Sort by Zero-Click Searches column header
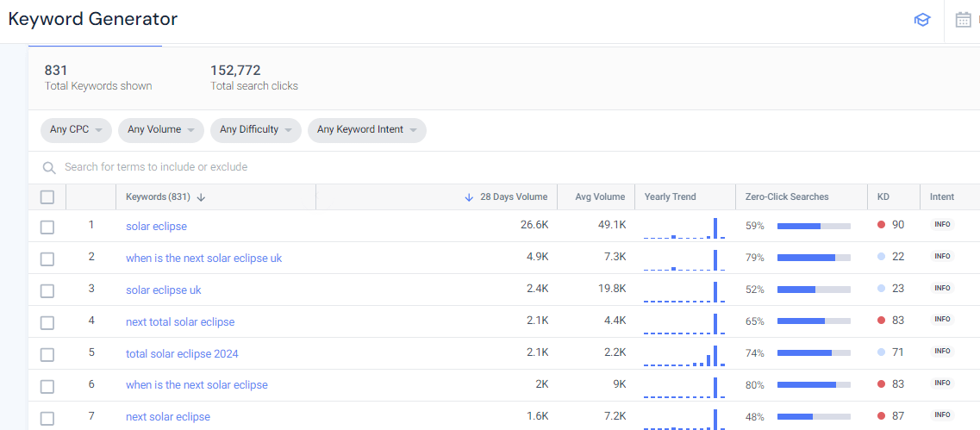 [x=786, y=197]
